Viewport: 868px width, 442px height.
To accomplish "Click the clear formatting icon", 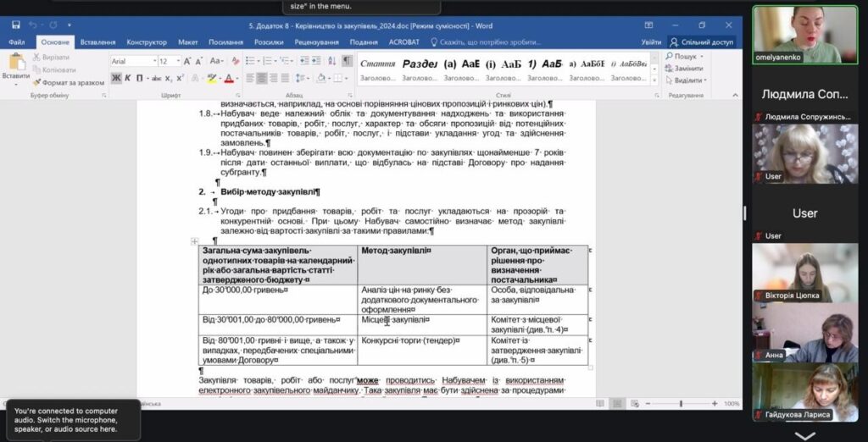I will (234, 61).
